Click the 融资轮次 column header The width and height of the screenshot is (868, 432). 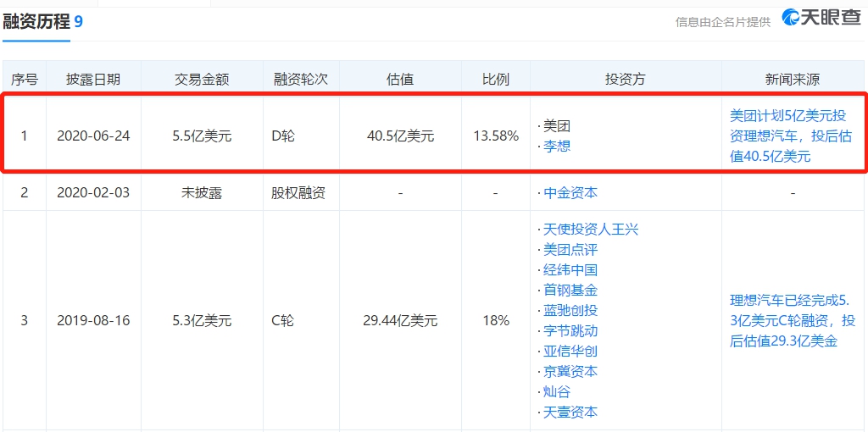pyautogui.click(x=301, y=79)
